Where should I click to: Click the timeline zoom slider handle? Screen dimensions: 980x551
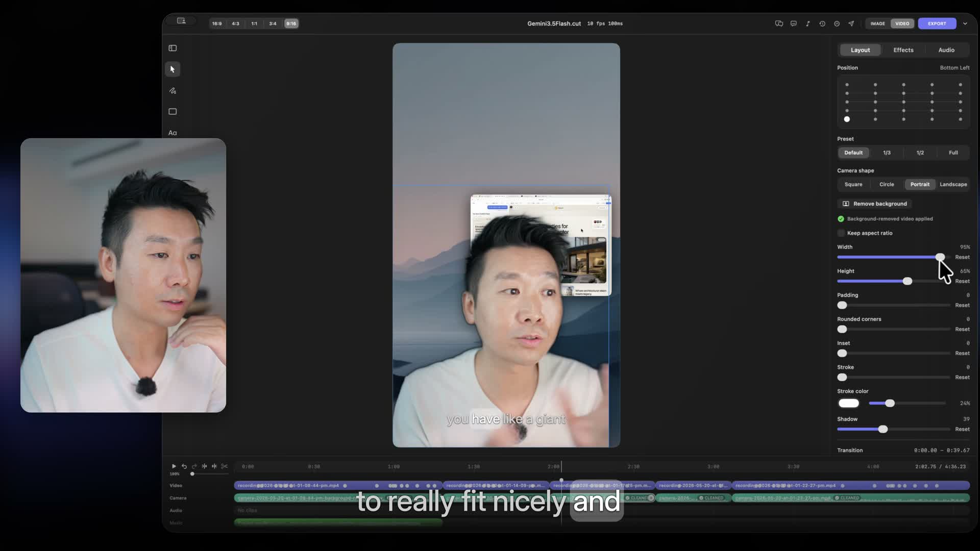[192, 474]
